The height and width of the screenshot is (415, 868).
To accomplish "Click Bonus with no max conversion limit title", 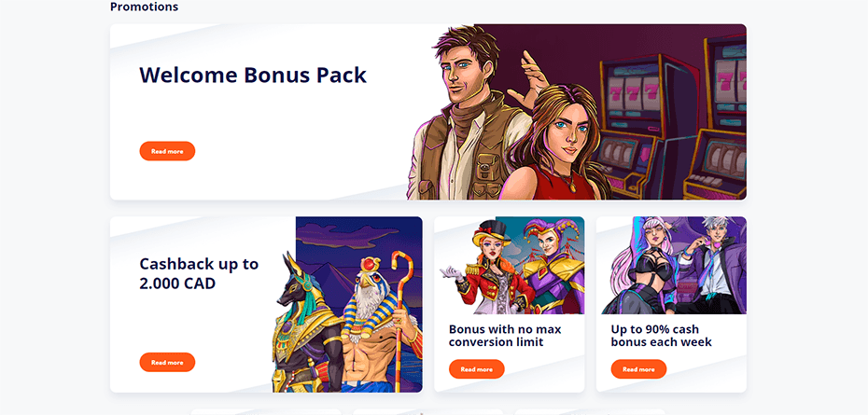I will [505, 336].
